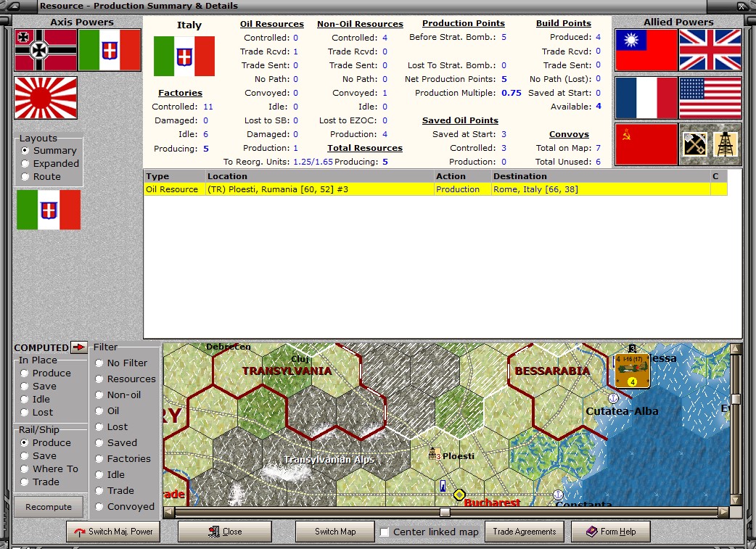Viewport: 756px width, 549px height.
Task: Click the red arrow next to COMPUTED
Action: tap(78, 347)
